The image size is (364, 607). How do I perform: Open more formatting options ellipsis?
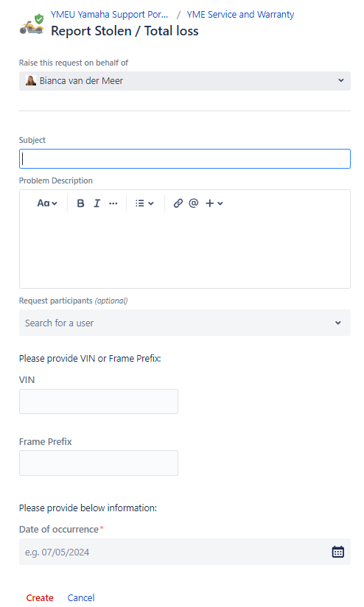pyautogui.click(x=113, y=203)
